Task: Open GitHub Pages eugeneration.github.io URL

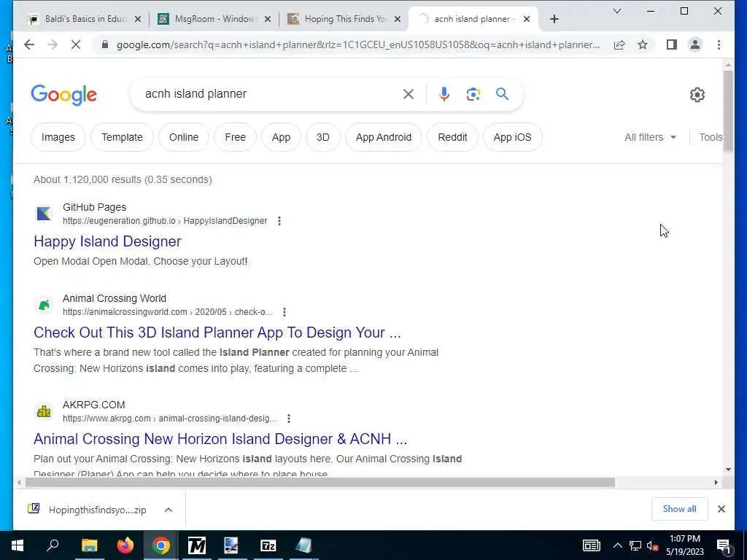Action: click(x=165, y=221)
